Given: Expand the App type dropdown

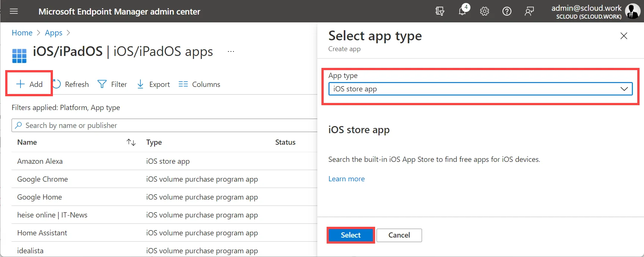Looking at the screenshot, I should [x=480, y=89].
